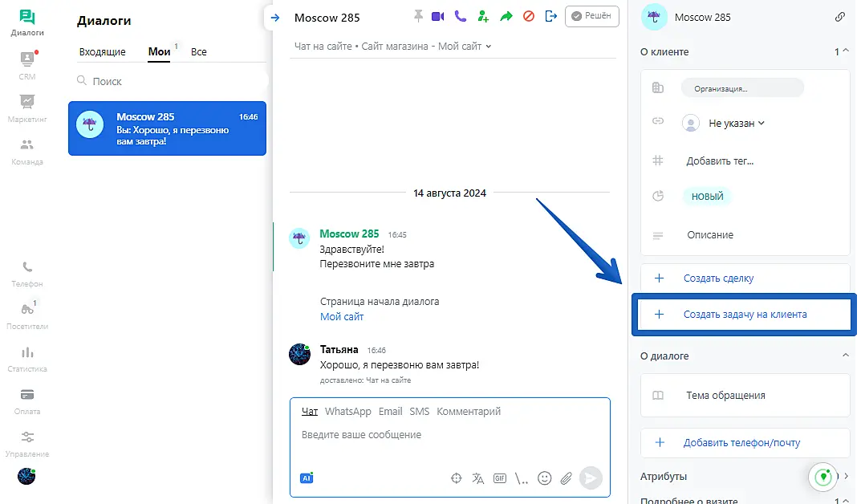Mark the dialog as Решён
Screen dimensions: 861x504
(x=592, y=16)
